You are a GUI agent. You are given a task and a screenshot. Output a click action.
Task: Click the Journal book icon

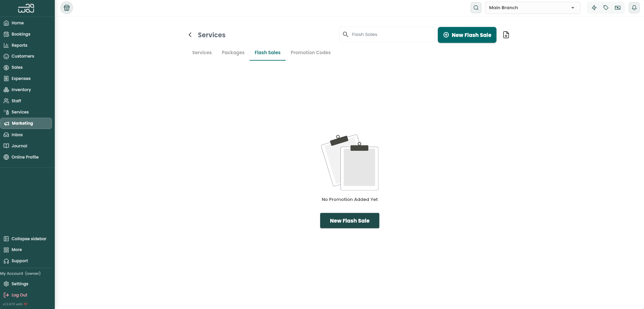[6, 146]
